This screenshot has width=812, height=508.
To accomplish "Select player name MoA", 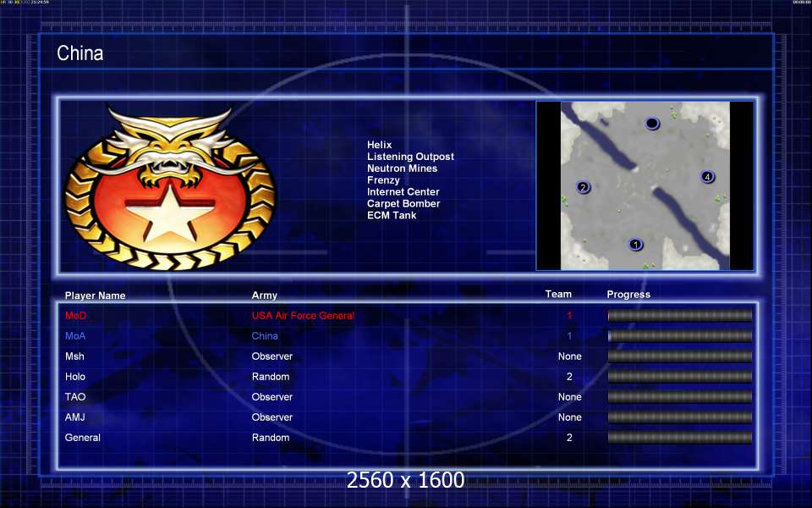I will (75, 336).
